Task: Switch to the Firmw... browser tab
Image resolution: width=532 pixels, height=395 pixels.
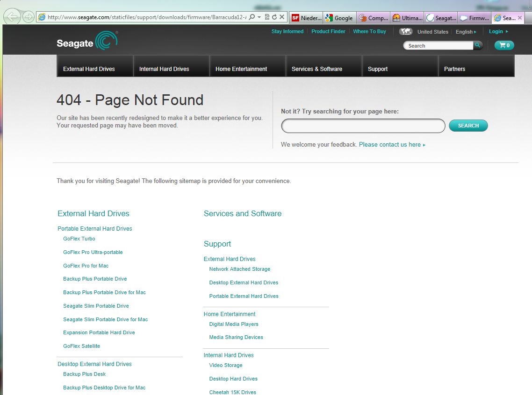Action: [x=474, y=18]
